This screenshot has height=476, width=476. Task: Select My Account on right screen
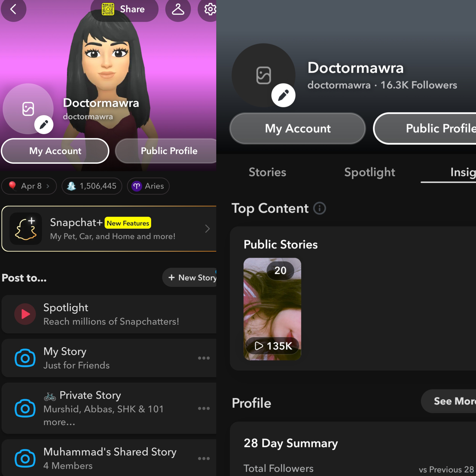coord(298,128)
